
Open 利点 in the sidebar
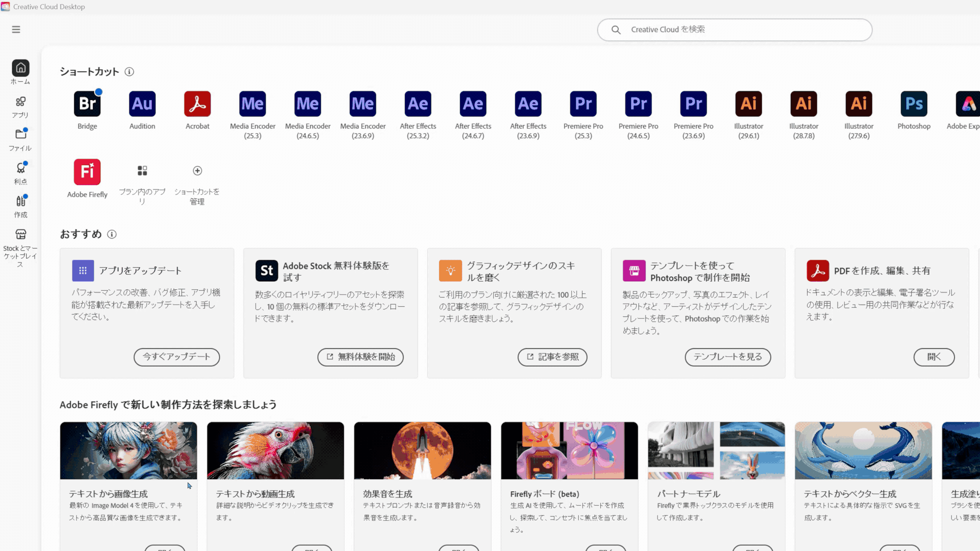(x=20, y=173)
